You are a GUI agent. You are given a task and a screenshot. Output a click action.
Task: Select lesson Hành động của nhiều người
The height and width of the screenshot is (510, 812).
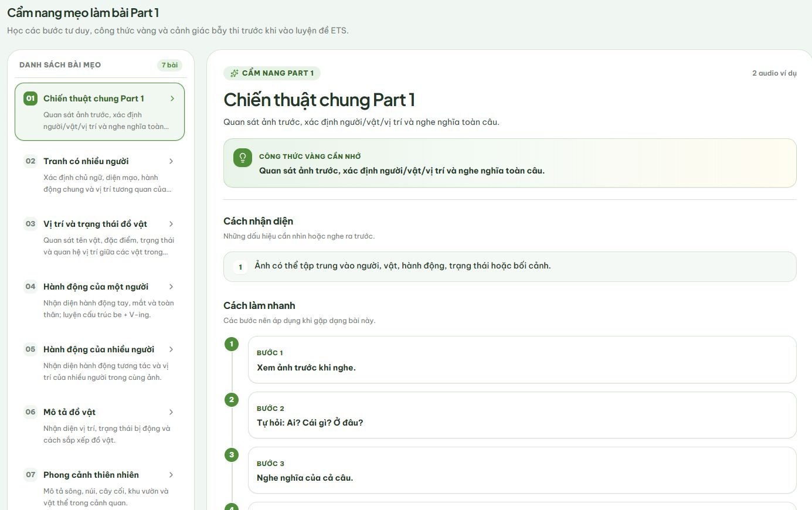(100, 363)
